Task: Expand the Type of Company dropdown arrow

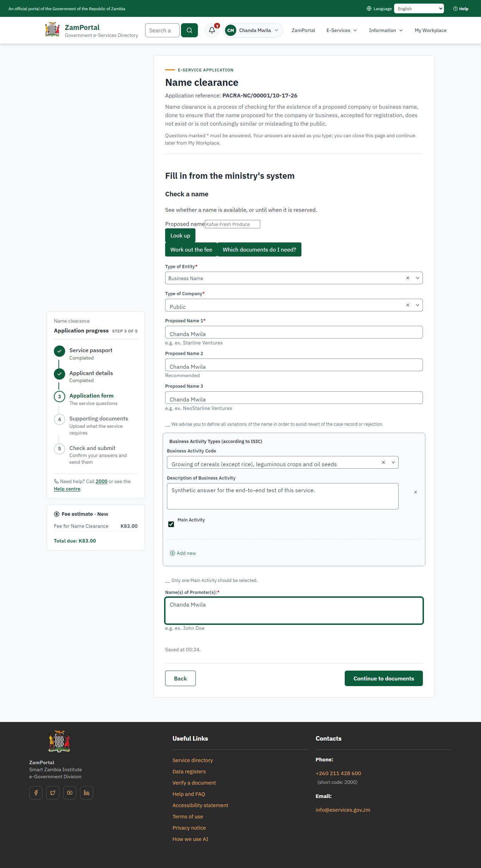Action: [418, 305]
